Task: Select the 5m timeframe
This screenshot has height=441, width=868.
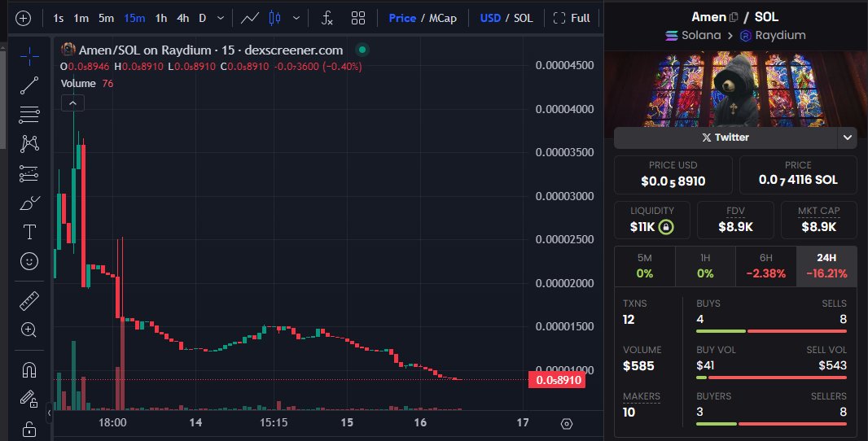Action: pyautogui.click(x=107, y=18)
